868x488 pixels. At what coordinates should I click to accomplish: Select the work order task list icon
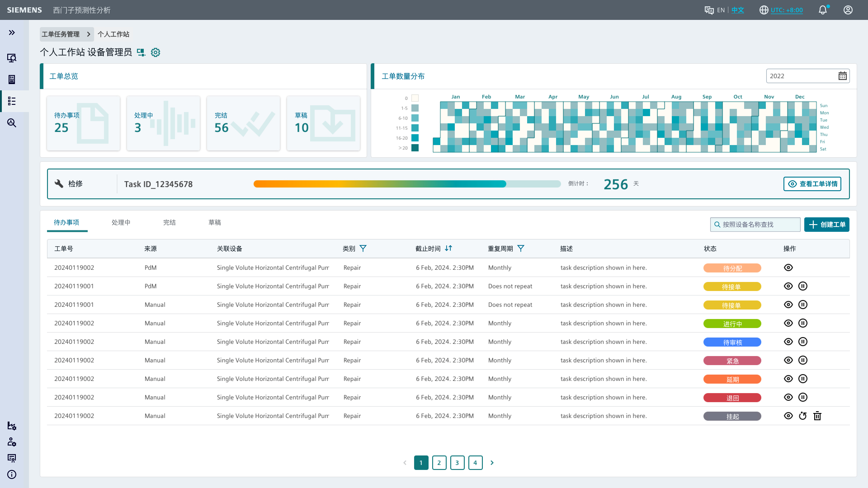(12, 101)
